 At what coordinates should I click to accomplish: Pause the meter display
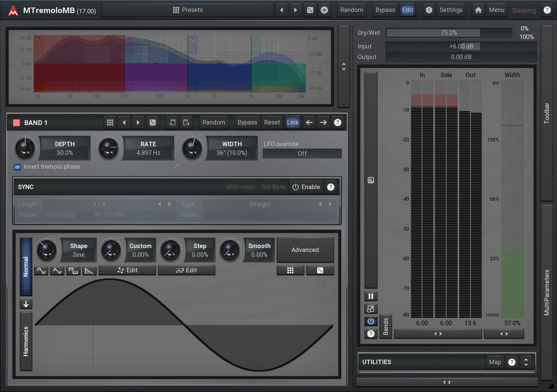pyautogui.click(x=371, y=296)
